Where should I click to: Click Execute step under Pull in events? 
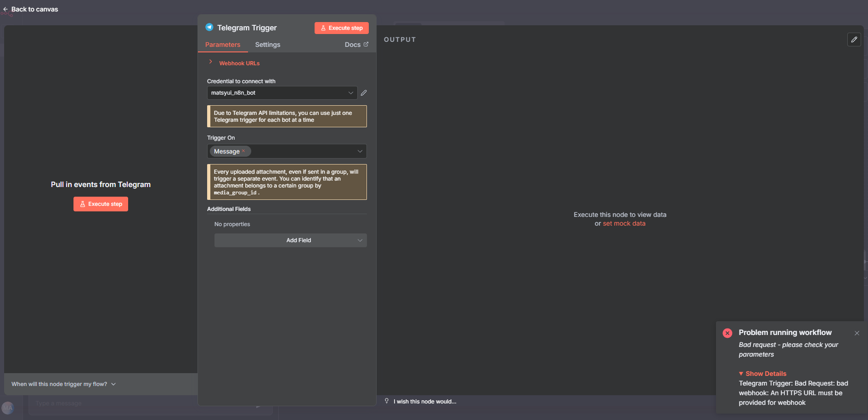click(x=101, y=204)
